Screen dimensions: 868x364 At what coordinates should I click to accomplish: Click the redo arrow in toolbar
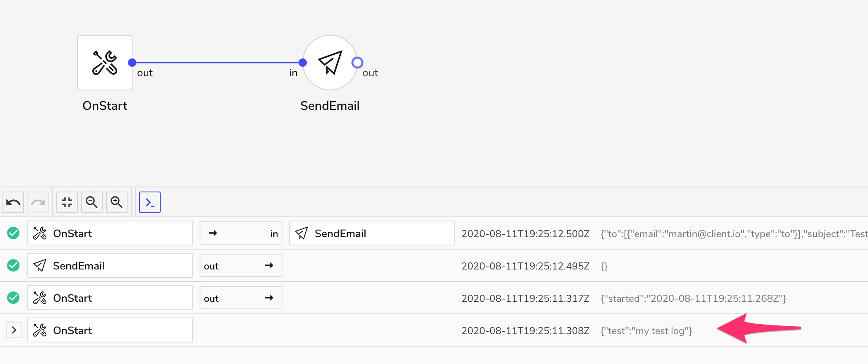[x=38, y=202]
